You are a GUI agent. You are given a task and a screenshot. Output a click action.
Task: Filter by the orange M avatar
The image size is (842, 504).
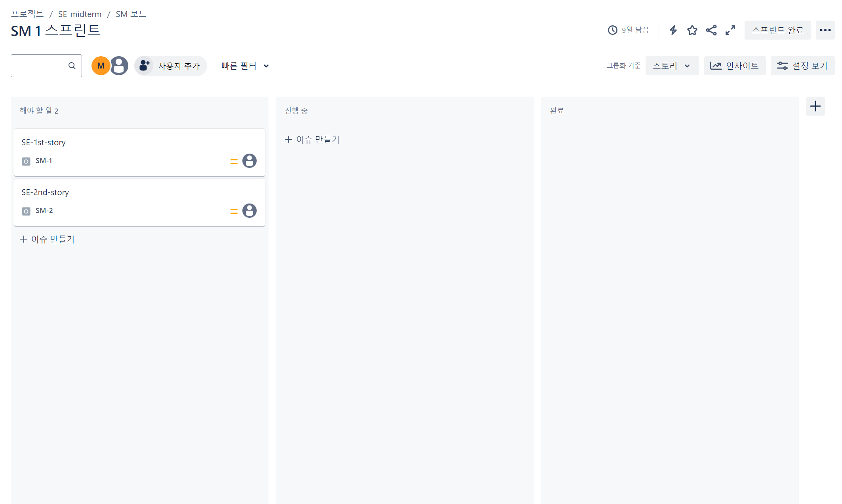point(101,66)
